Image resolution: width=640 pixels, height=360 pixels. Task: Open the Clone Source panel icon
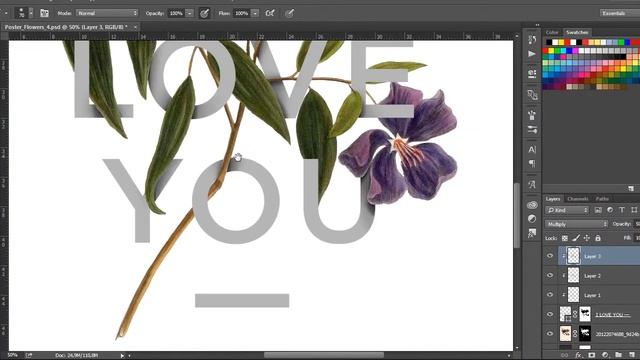[532, 95]
